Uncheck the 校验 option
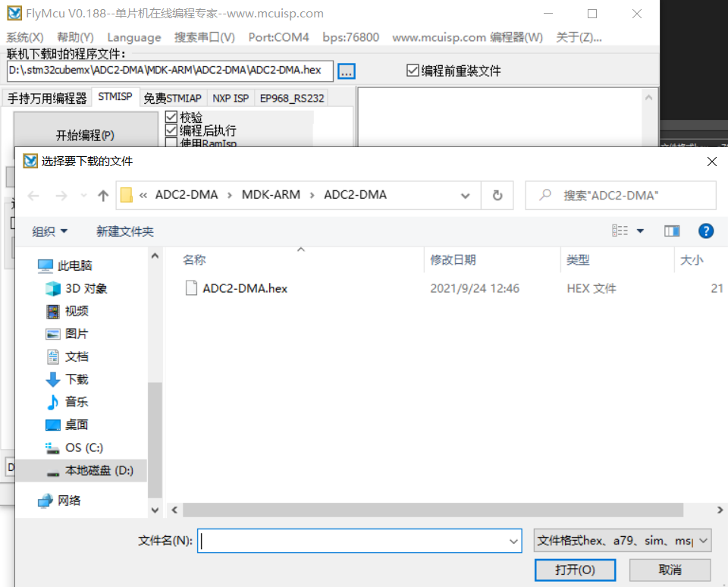The width and height of the screenshot is (728, 587). pyautogui.click(x=171, y=117)
